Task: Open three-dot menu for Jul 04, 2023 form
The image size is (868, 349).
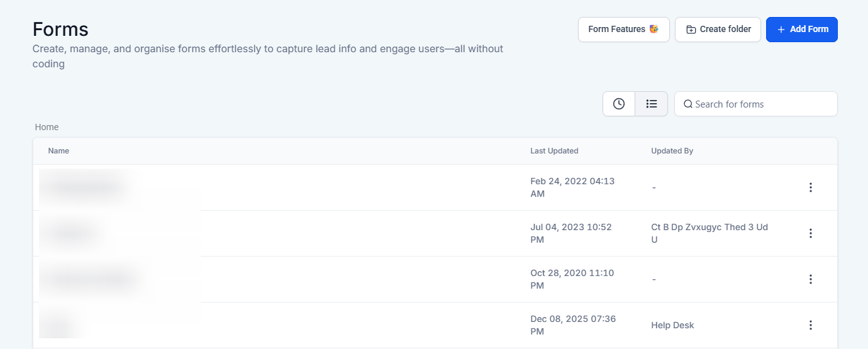Action: 811,233
